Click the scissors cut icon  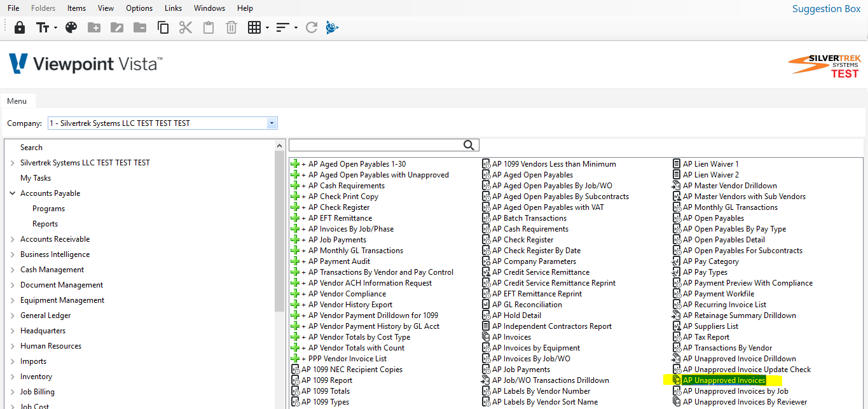185,27
